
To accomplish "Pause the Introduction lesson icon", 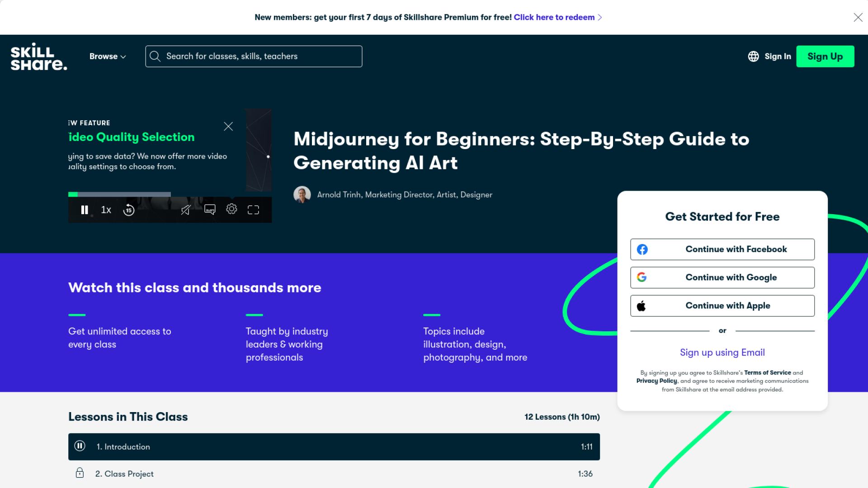I will (x=80, y=446).
